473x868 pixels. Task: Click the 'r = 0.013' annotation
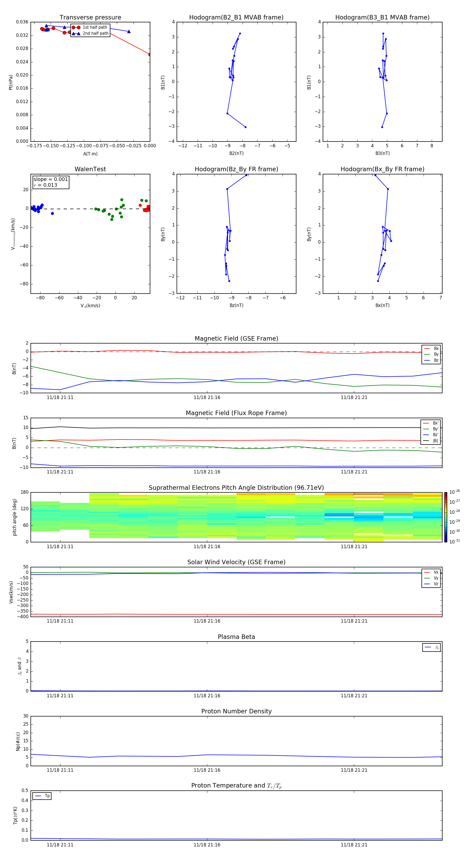coord(45,185)
